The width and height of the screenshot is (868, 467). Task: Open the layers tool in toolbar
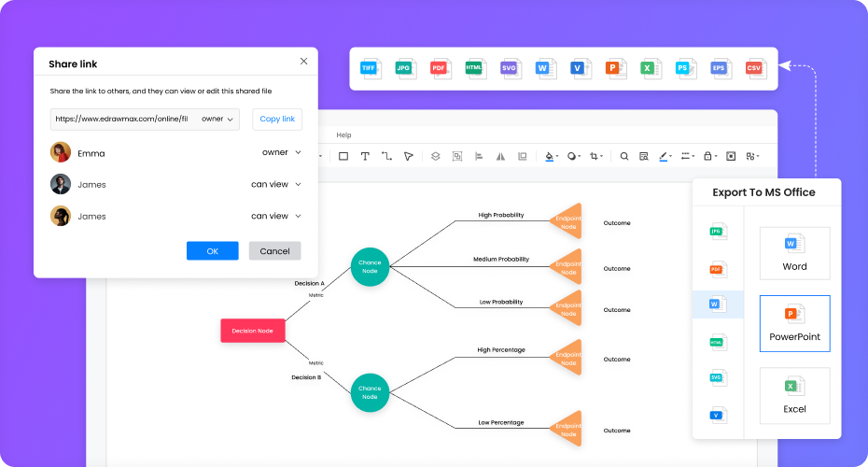tap(435, 156)
